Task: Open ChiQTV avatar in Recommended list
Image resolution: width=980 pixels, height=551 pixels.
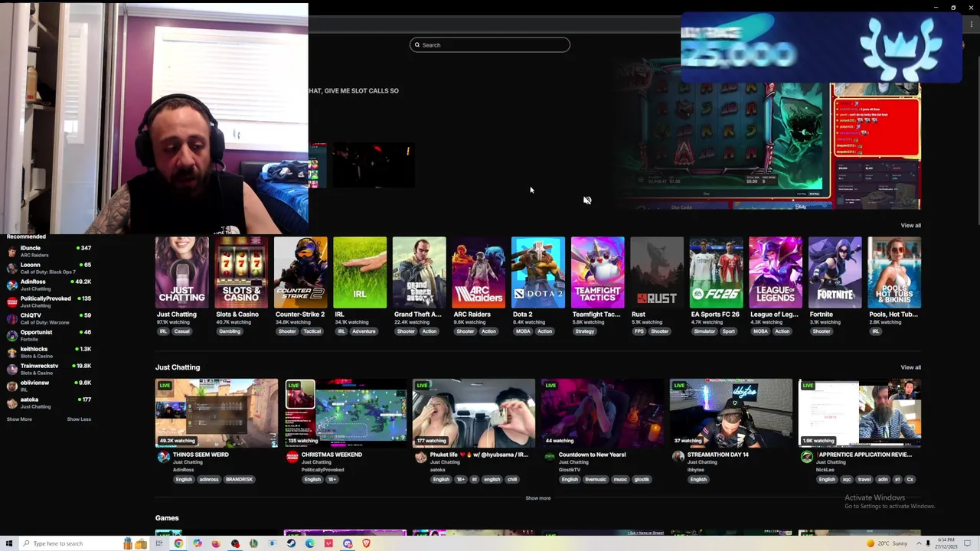Action: [x=11, y=318]
